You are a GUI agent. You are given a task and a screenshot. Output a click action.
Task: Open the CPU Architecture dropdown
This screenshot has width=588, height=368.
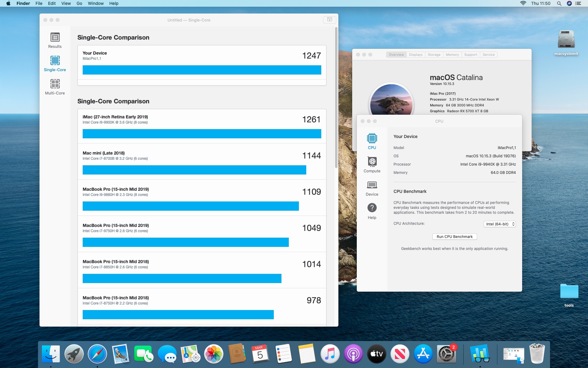[x=499, y=224]
